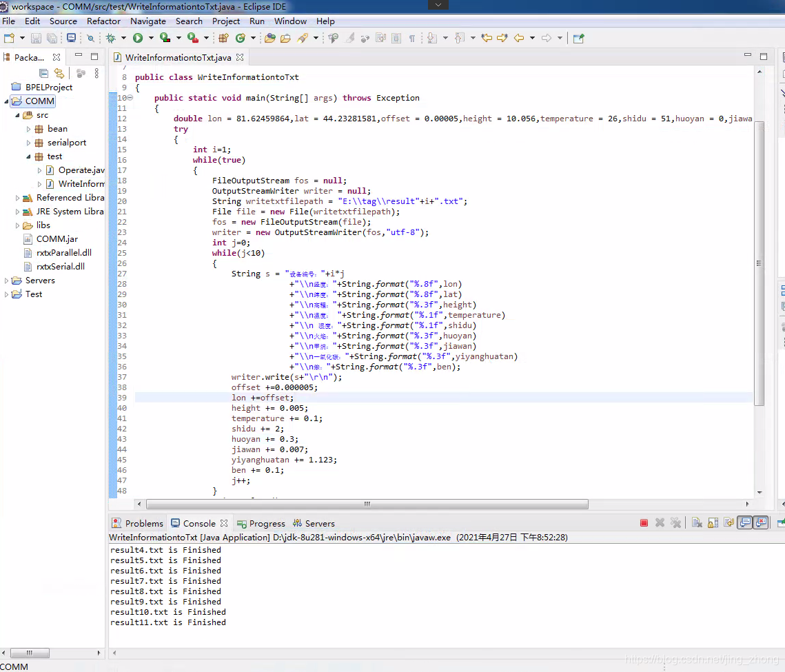
Task: Click the Coverage run icon
Action: tap(165, 38)
